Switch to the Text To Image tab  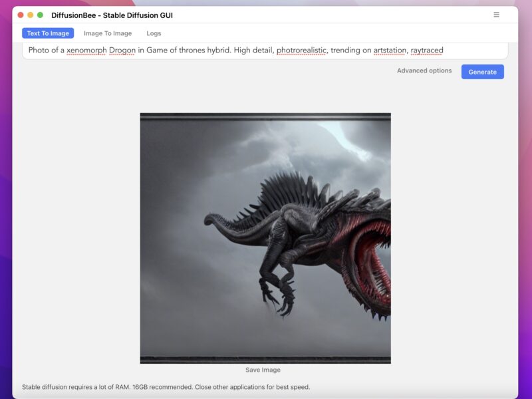[48, 33]
